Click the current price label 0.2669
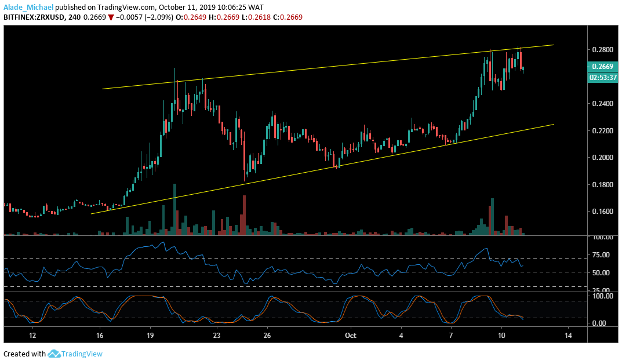622x364 pixels. [x=603, y=67]
